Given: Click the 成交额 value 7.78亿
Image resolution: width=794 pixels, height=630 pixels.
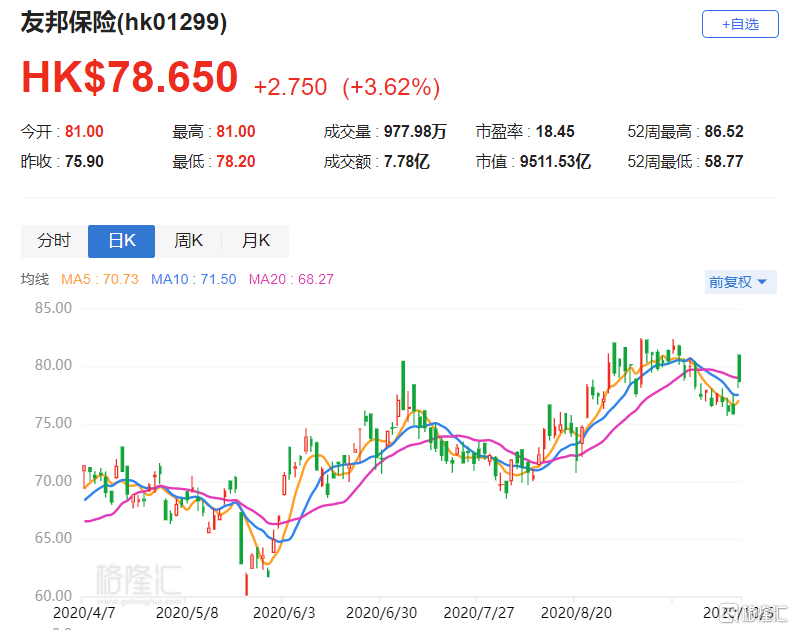Looking at the screenshot, I should pyautogui.click(x=407, y=162).
